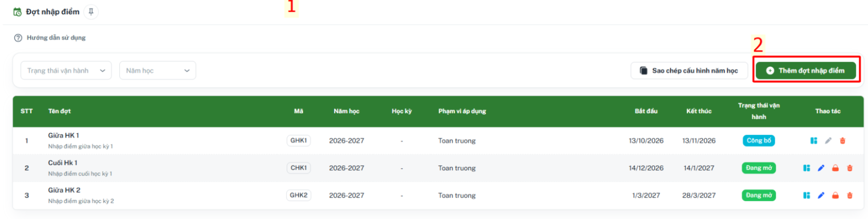Screen dimensions: 868x219
Task: Click Sao chép cấu hình năm học button
Action: point(689,71)
